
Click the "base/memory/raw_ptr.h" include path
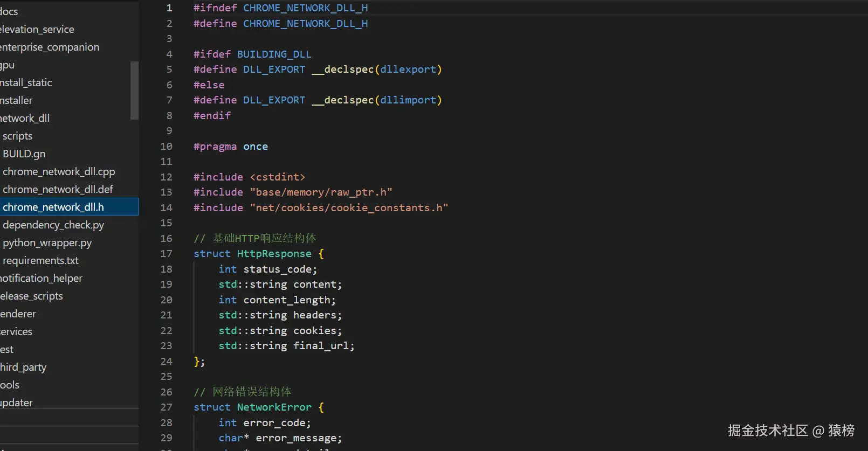coord(321,192)
